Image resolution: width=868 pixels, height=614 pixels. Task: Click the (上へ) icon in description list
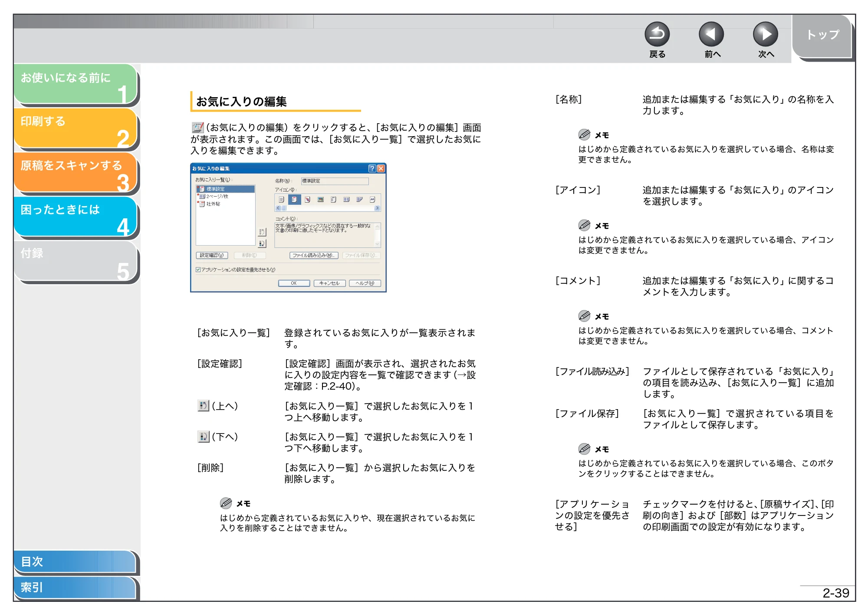(x=203, y=406)
